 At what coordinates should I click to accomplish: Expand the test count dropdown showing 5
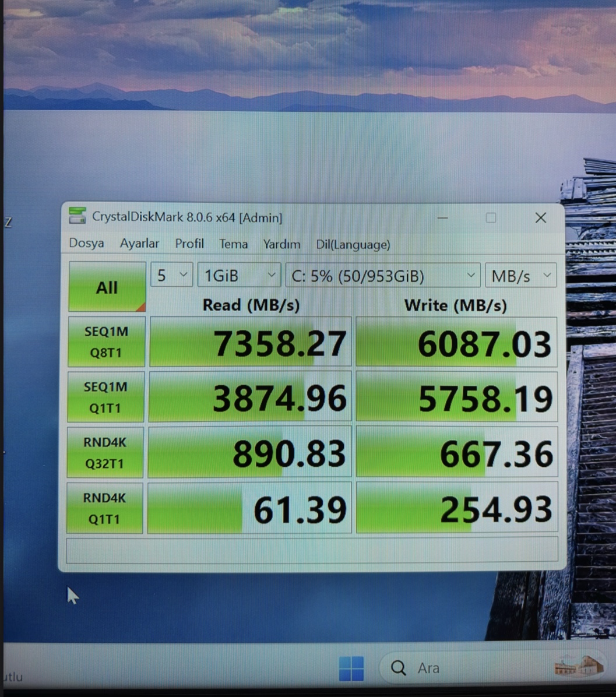tap(171, 275)
